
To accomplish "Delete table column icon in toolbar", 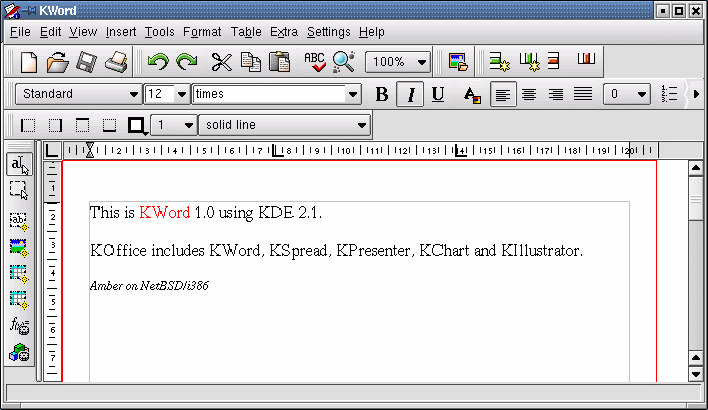I will (586, 59).
